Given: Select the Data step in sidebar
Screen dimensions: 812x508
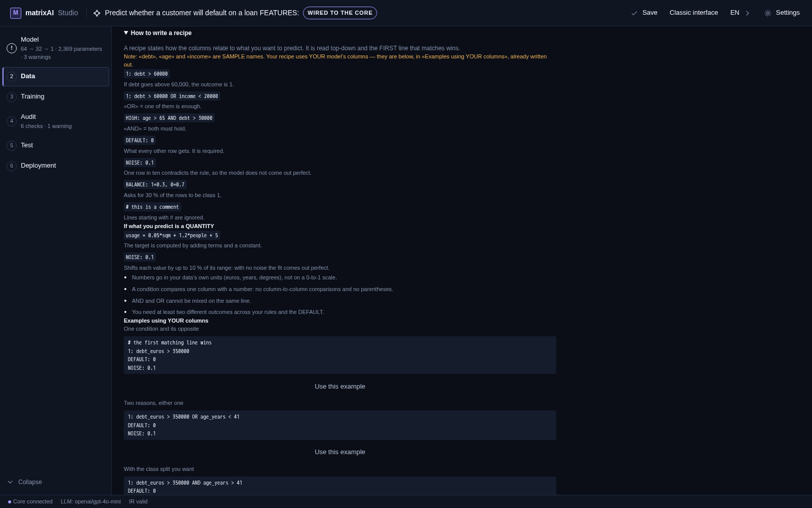Looking at the screenshot, I should (56, 76).
